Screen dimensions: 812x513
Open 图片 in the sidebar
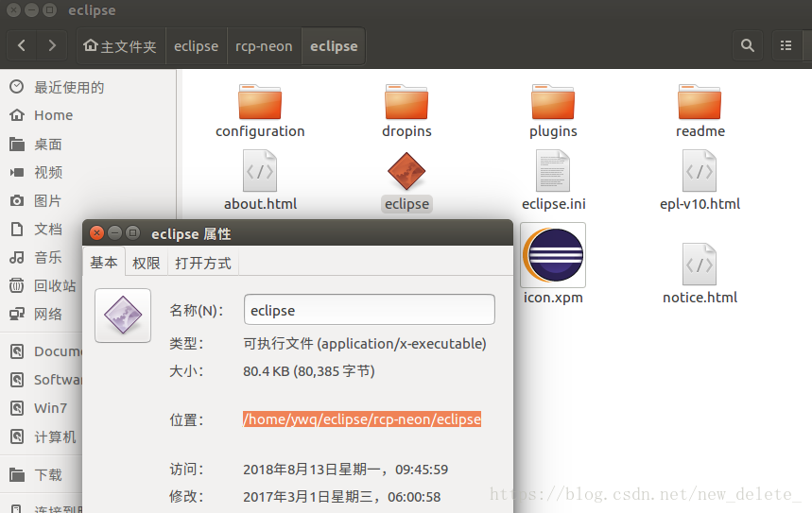(x=48, y=201)
